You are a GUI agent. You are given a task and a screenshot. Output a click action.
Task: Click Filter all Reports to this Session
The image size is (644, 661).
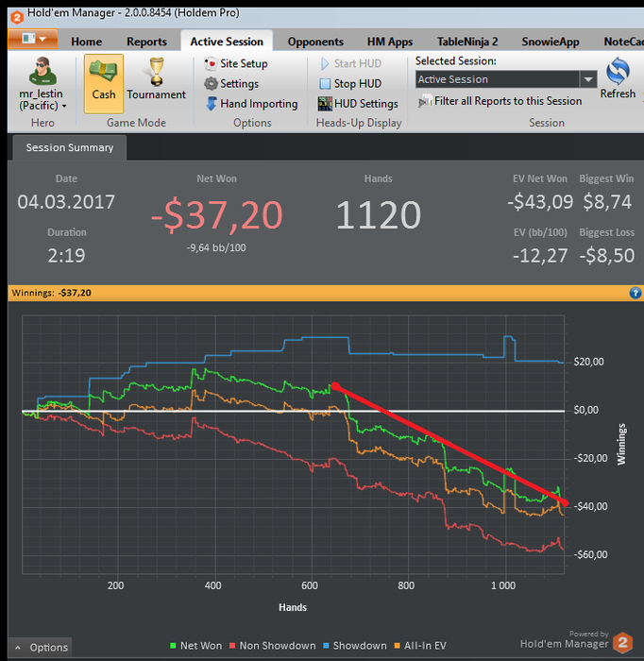tap(500, 101)
